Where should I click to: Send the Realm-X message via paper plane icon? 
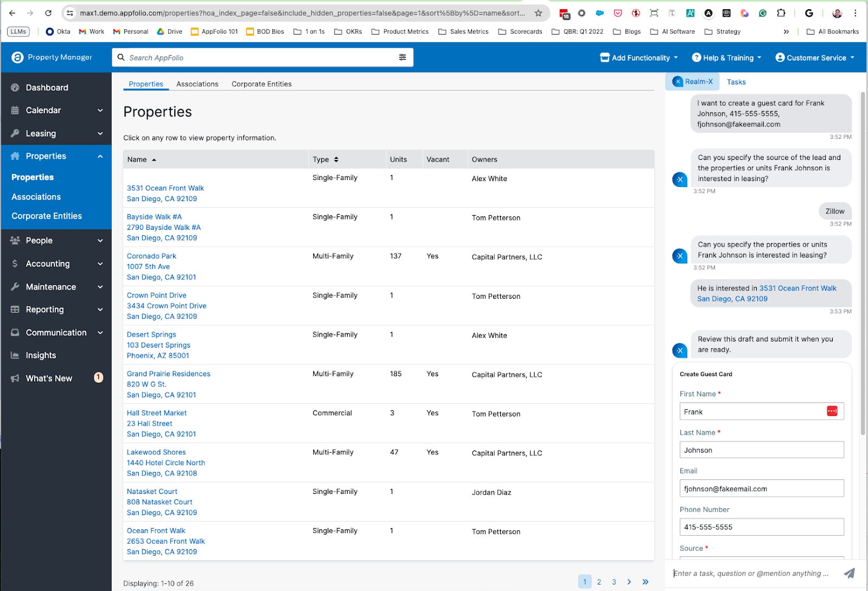tap(849, 573)
